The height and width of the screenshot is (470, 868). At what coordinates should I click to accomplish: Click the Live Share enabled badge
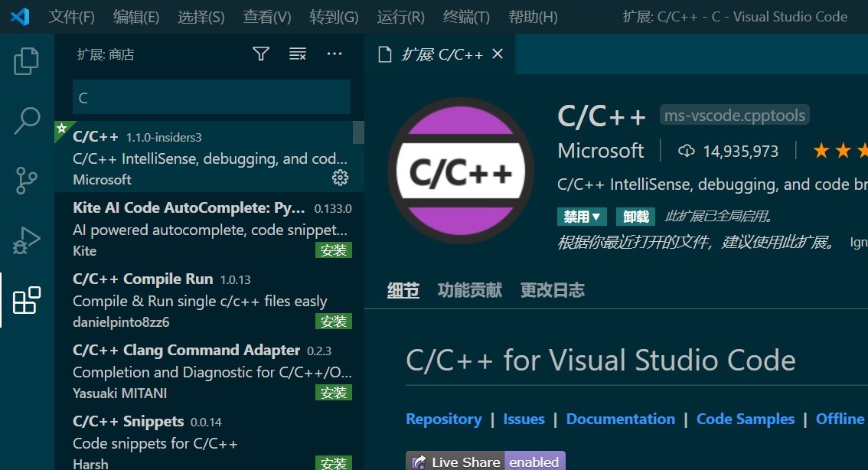coord(485,462)
